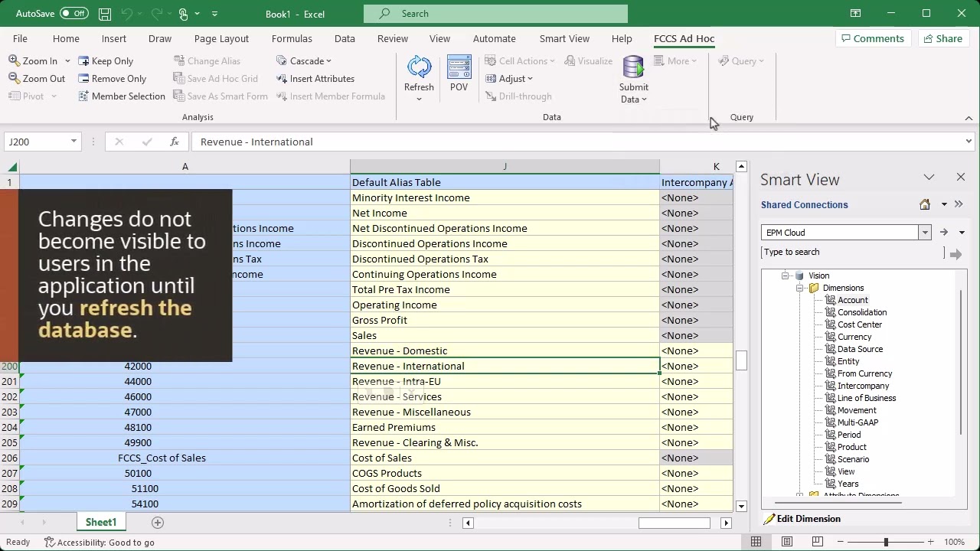Select the Currency dimension
The height and width of the screenshot is (551, 980).
point(854,337)
